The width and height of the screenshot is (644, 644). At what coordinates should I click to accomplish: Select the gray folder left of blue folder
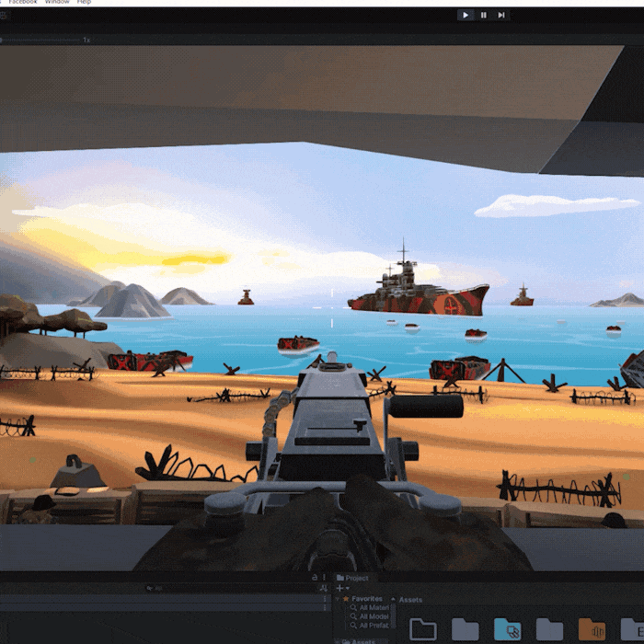pyautogui.click(x=465, y=629)
